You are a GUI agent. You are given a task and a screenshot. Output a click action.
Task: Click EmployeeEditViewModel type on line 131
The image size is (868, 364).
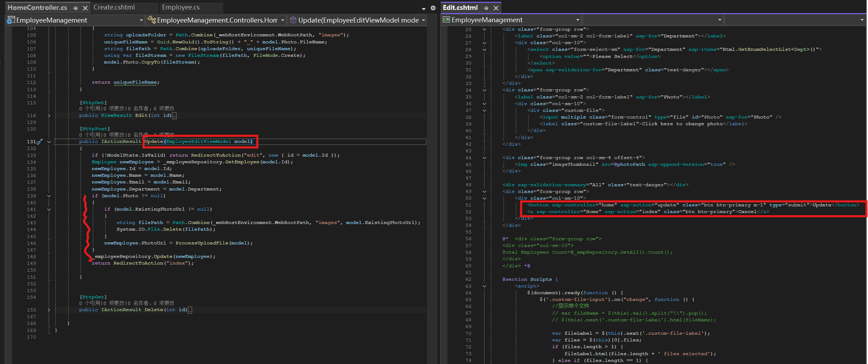pos(198,141)
